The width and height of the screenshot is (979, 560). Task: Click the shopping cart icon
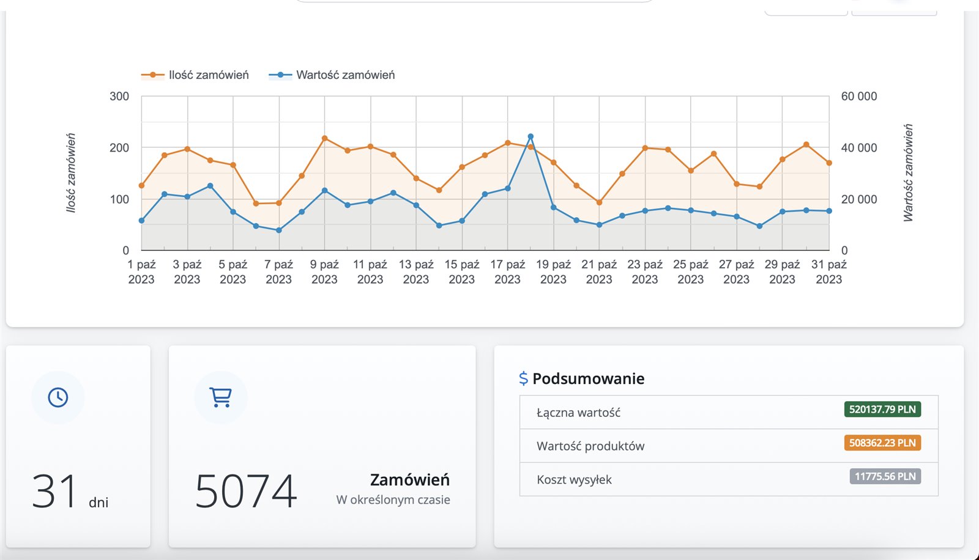click(220, 397)
